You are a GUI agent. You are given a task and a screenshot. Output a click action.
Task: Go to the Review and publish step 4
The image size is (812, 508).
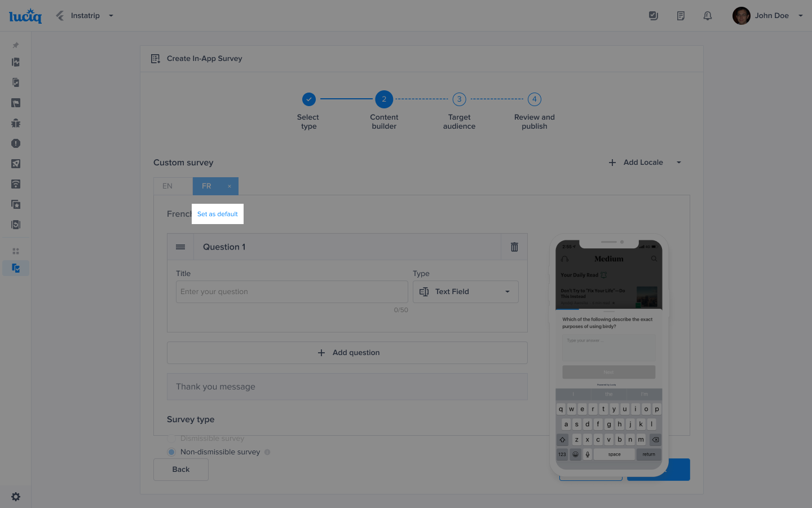535,99
